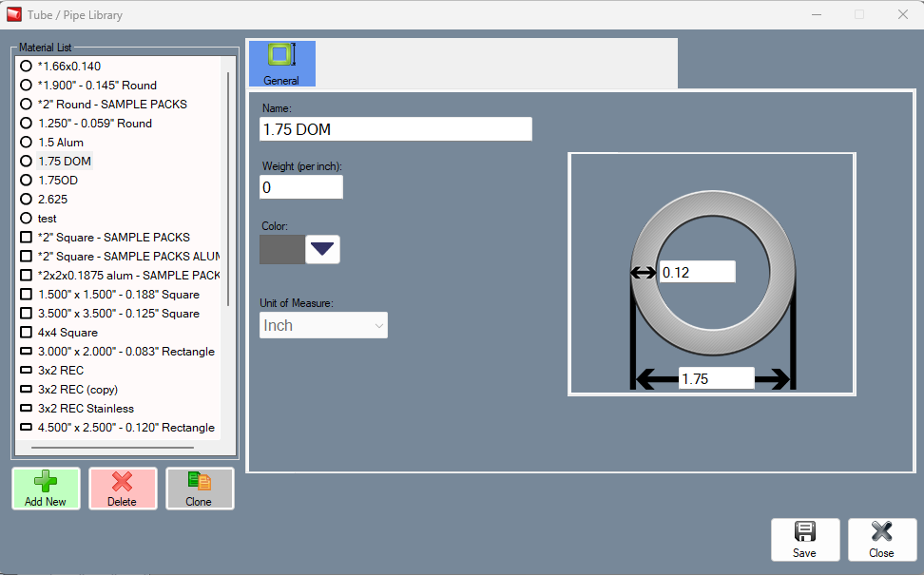
Task: Click the material list vertical scrollbar
Action: 228,188
